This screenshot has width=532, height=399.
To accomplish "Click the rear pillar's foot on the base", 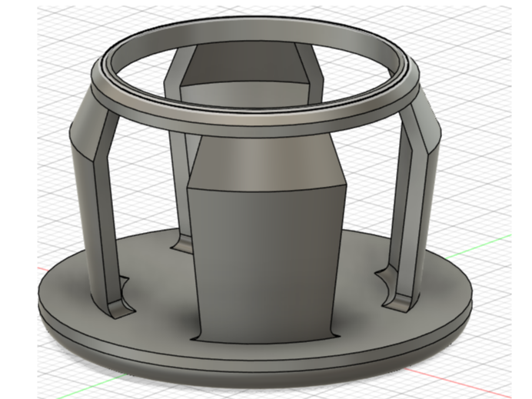I will click(182, 246).
